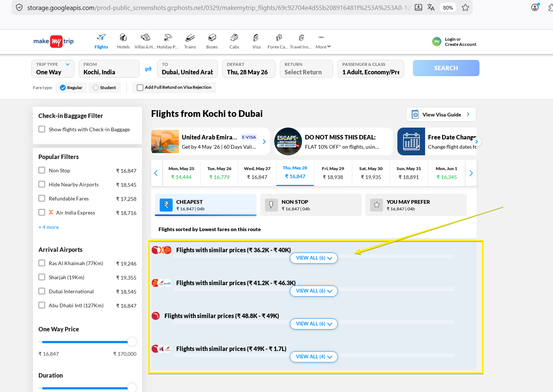The height and width of the screenshot is (392, 553).
Task: Open the Trip Type dropdown
Action: (x=53, y=69)
